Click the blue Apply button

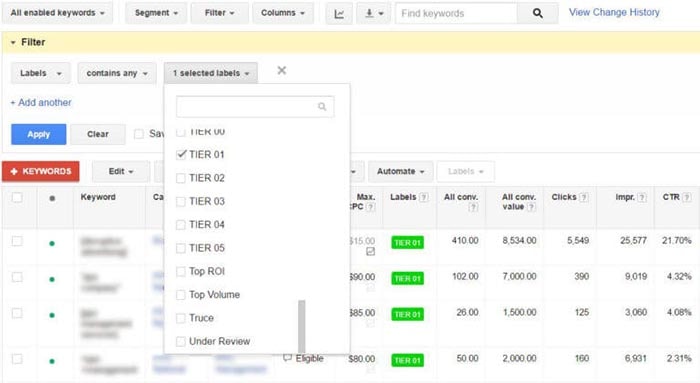coord(39,134)
